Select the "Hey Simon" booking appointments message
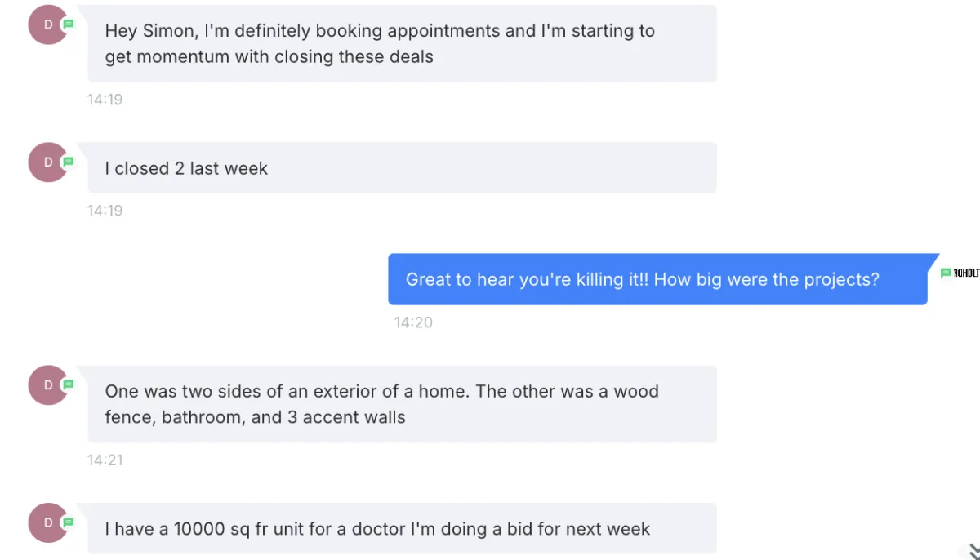This screenshot has height=560, width=980. [402, 43]
